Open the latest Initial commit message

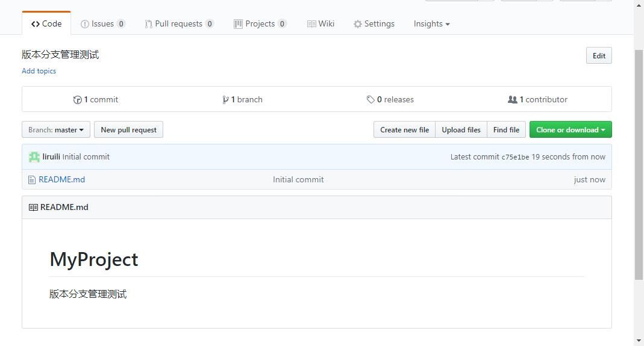click(x=86, y=157)
